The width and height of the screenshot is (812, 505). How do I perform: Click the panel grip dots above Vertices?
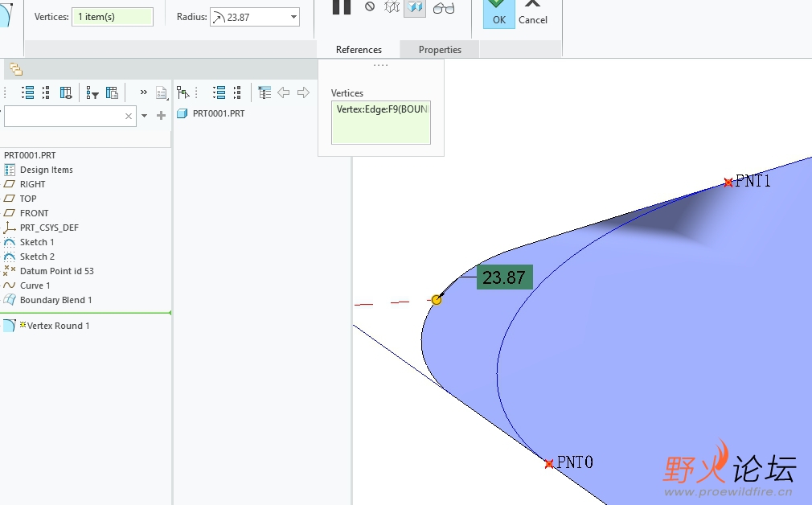pyautogui.click(x=380, y=65)
